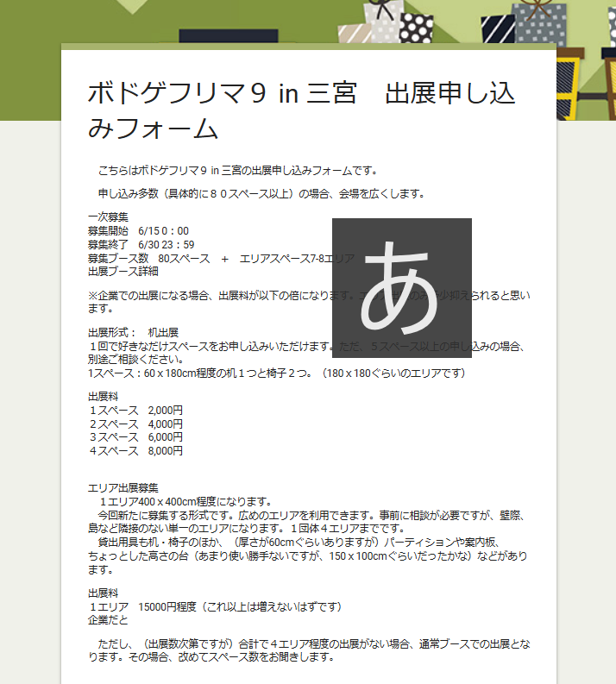Click the note starting ※企業での出展になる場合
This screenshot has height=684, width=616.
(309, 302)
